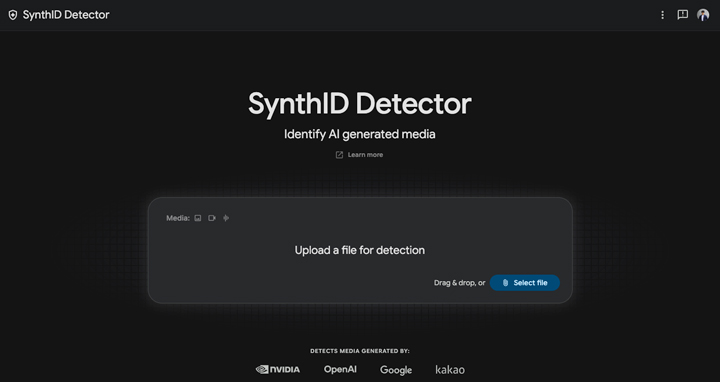Click the image media type icon
Image resolution: width=720 pixels, height=382 pixels.
(x=198, y=218)
